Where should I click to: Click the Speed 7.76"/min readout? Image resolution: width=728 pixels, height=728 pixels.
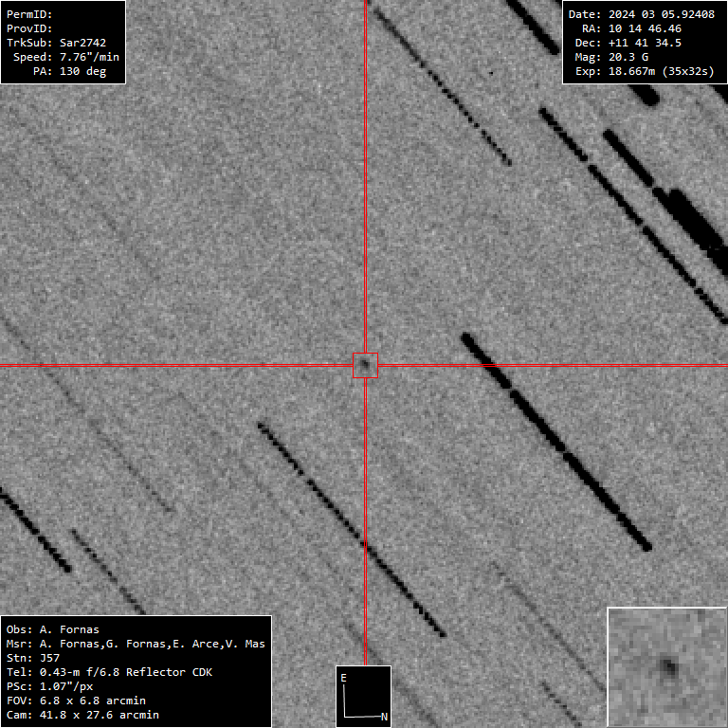point(65,57)
